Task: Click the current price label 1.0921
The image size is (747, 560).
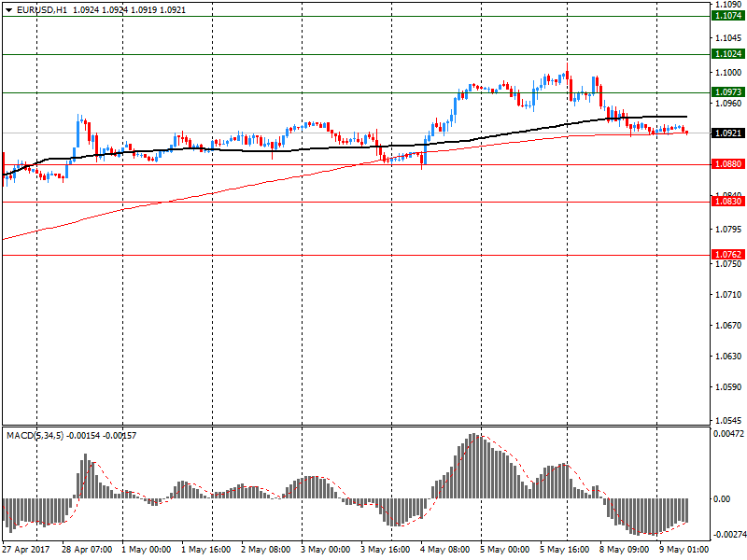Action: pyautogui.click(x=728, y=133)
